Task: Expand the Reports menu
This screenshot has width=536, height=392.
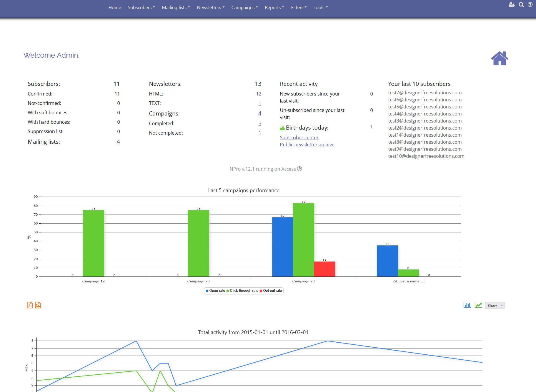Action: pos(274,7)
